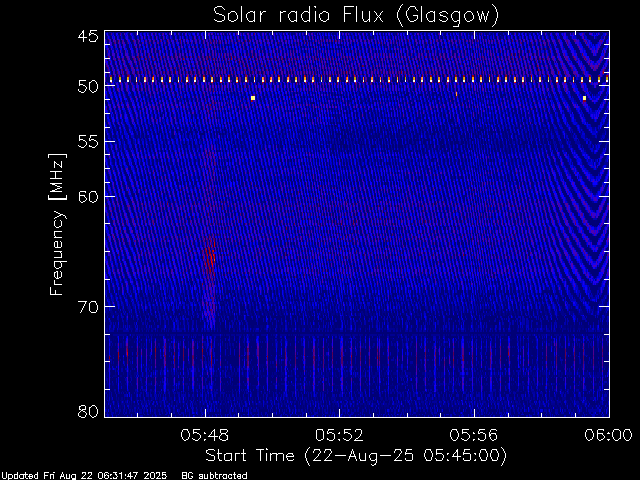The height and width of the screenshot is (480, 640).
Task: Click the "BG subtracted" footer text
Action: [x=214, y=476]
